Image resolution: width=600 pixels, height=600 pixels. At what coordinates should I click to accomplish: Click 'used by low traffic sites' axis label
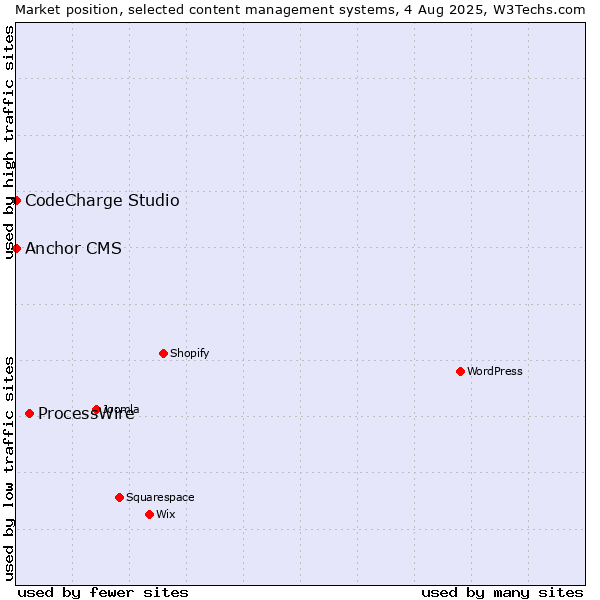pyautogui.click(x=9, y=469)
